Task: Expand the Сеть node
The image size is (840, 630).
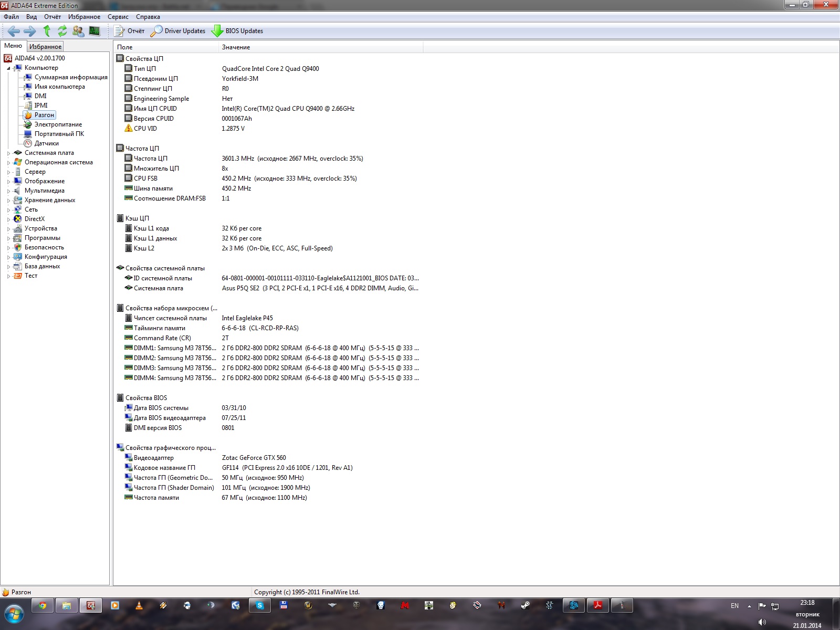Action: click(x=8, y=210)
